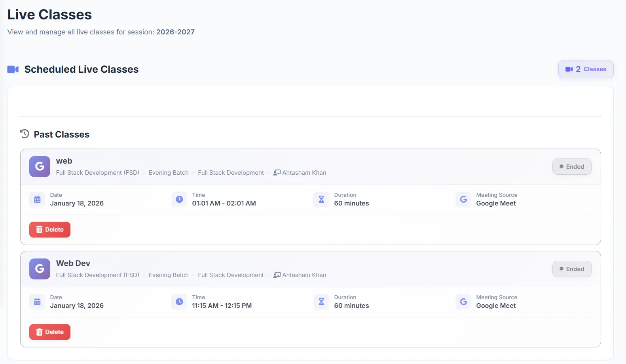Click Google Meet source icon for web class
This screenshot has height=364, width=626.
tap(463, 200)
